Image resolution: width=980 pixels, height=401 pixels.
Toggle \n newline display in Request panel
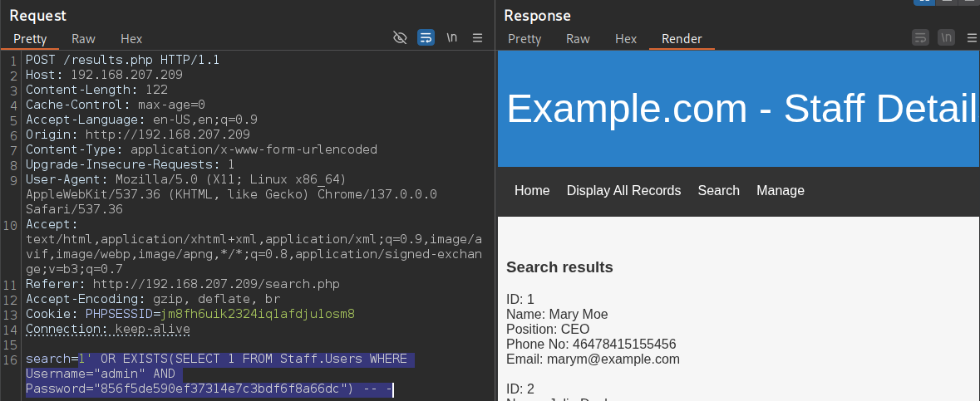pyautogui.click(x=452, y=38)
